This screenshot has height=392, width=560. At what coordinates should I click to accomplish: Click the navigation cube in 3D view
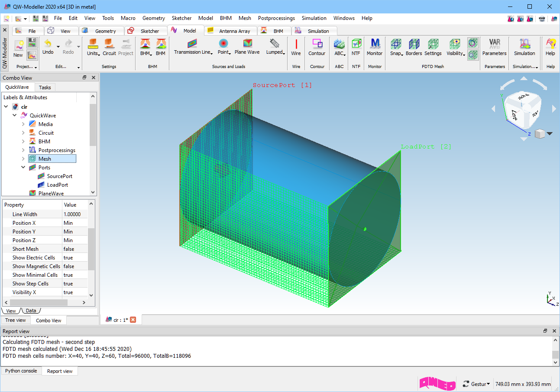523,109
